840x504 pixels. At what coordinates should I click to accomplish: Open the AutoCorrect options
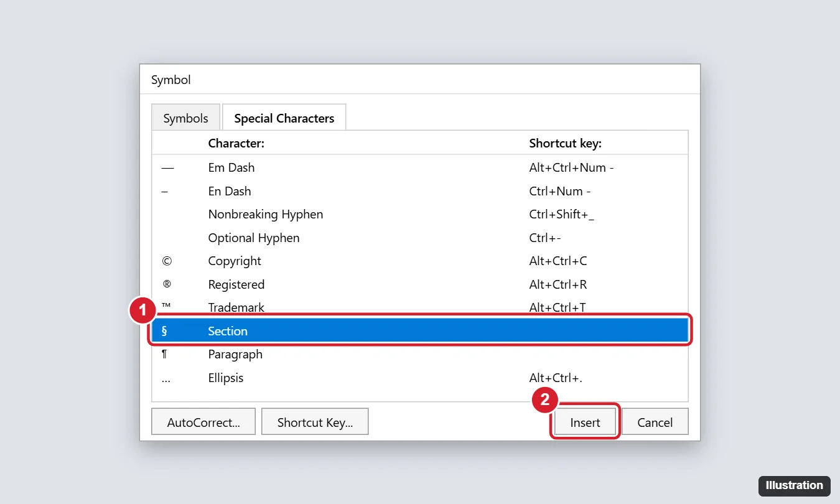coord(203,422)
